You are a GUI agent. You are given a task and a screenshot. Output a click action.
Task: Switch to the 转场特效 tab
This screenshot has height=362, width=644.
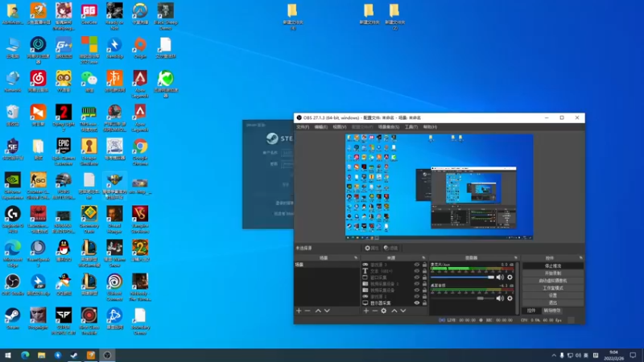point(552,311)
